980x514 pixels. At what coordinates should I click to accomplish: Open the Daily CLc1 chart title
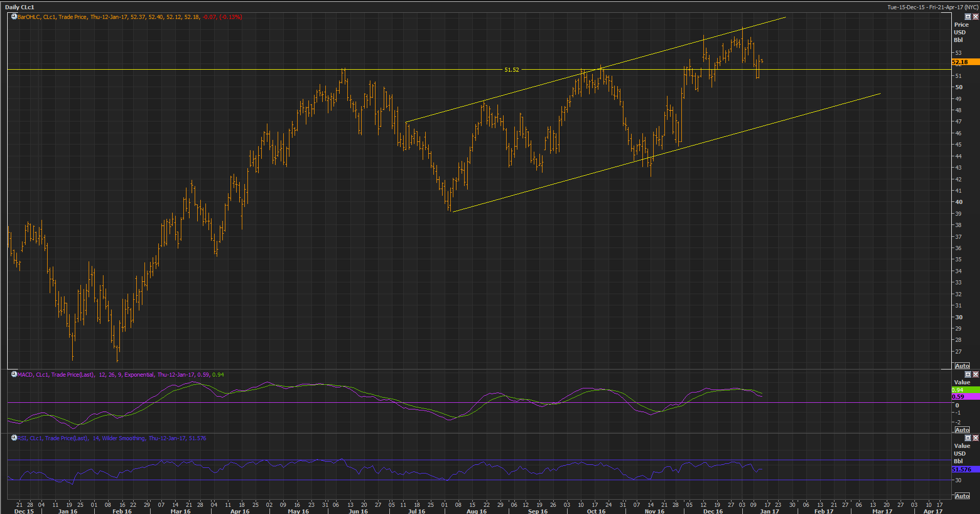[x=19, y=7]
